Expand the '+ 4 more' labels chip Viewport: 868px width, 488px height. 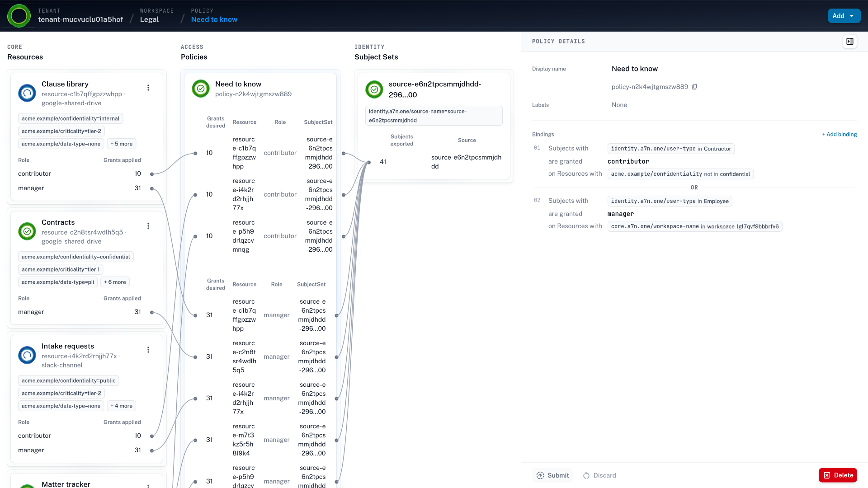122,406
